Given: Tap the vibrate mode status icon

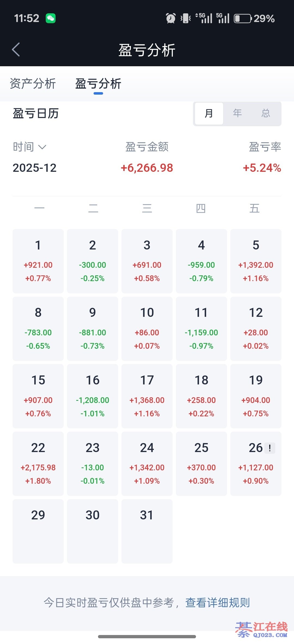Looking at the screenshot, I should (x=186, y=19).
